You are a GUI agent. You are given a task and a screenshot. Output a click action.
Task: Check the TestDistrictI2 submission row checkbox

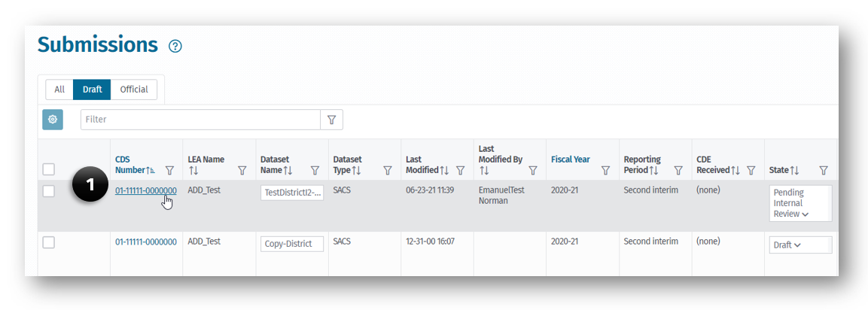click(49, 191)
